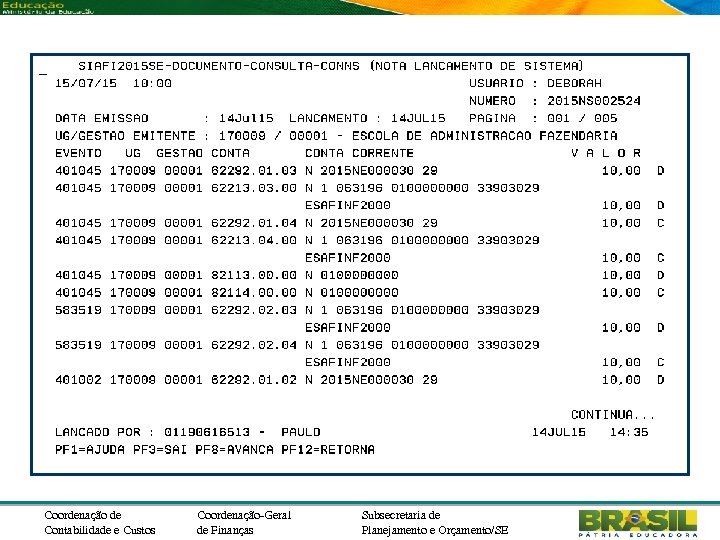Screen dimensions: 720x540
Task: Click the posting time 14:35
Action: [x=629, y=432]
